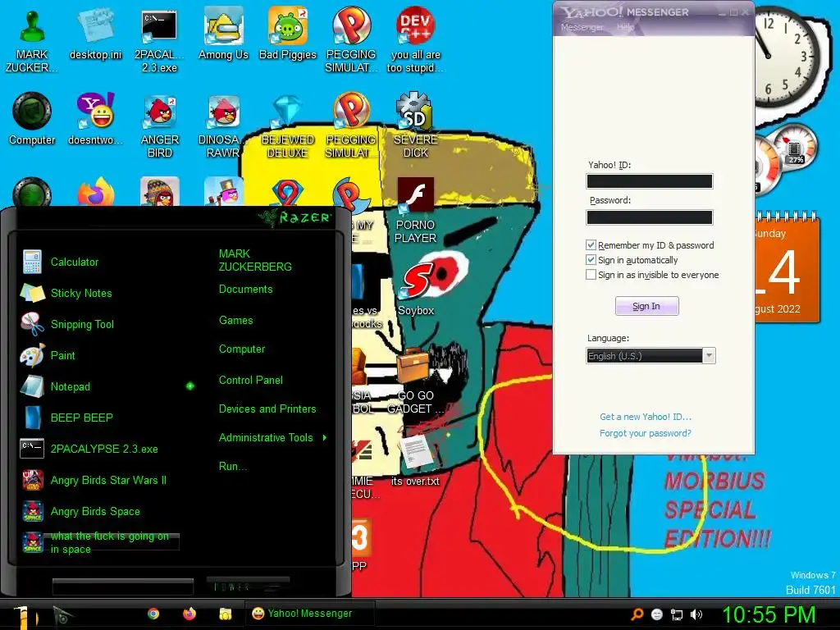Click the 'Get a new Yahoo! ID...' link
The height and width of the screenshot is (630, 840).
pyautogui.click(x=646, y=417)
